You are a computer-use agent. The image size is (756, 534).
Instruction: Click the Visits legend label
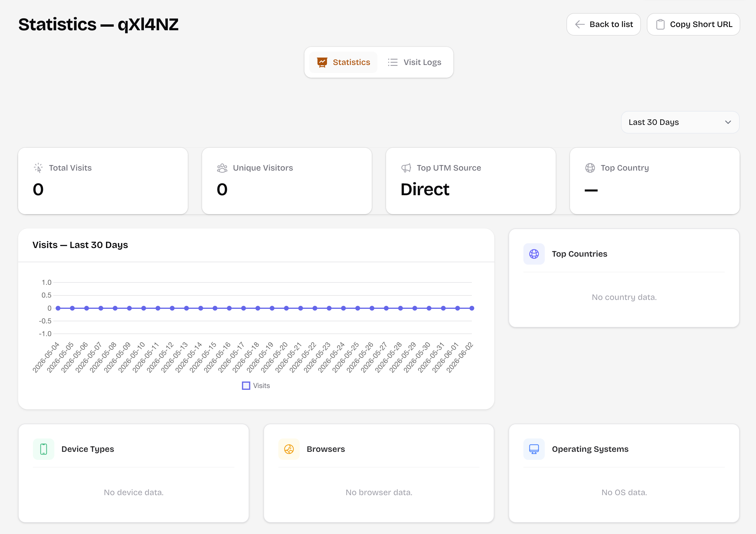[x=261, y=386]
